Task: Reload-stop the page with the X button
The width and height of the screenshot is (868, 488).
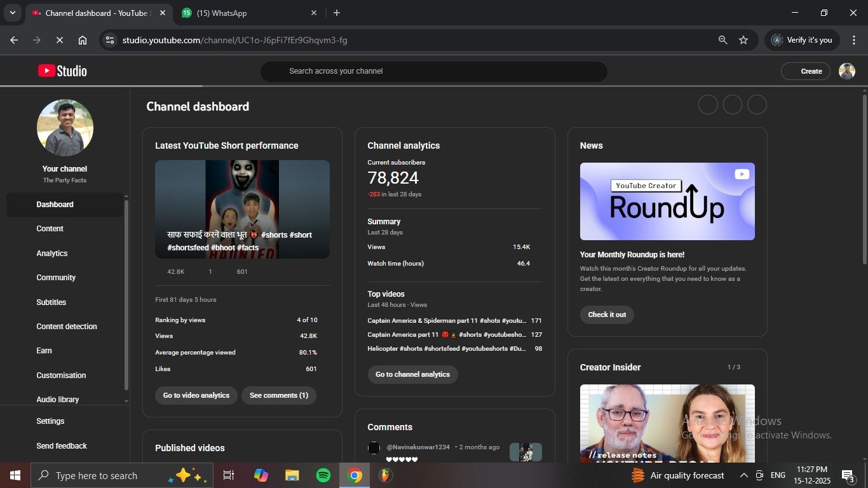Action: point(59,40)
